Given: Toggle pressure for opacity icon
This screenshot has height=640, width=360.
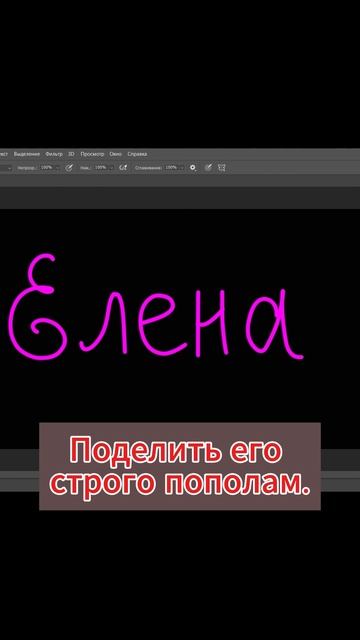Looking at the screenshot, I should point(69,167).
